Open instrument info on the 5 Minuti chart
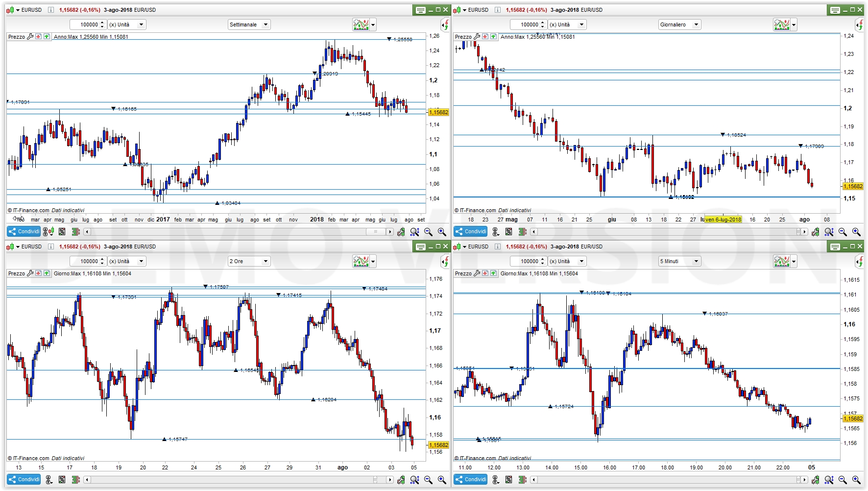Screen dimensions: 868x491 [x=498, y=246]
